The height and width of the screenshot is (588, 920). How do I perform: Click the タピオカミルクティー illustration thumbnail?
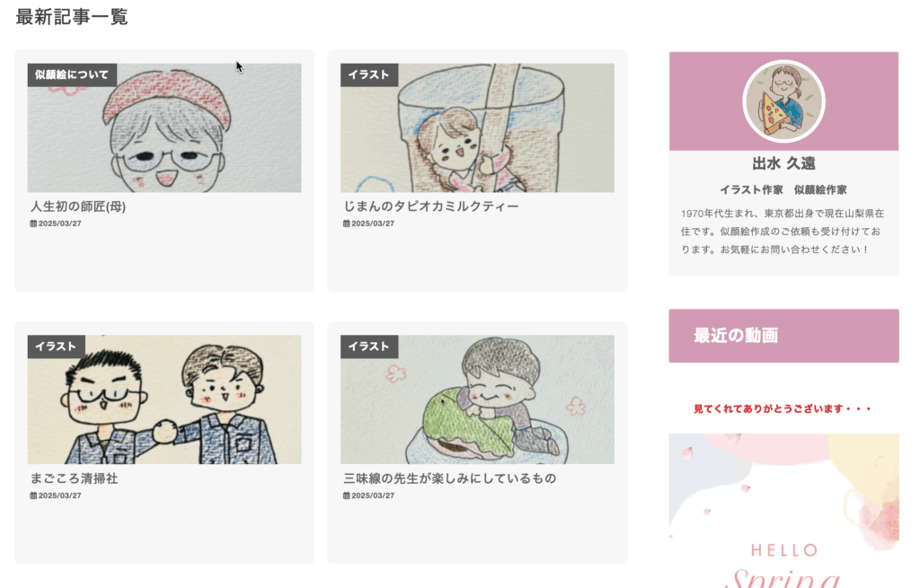pyautogui.click(x=477, y=127)
